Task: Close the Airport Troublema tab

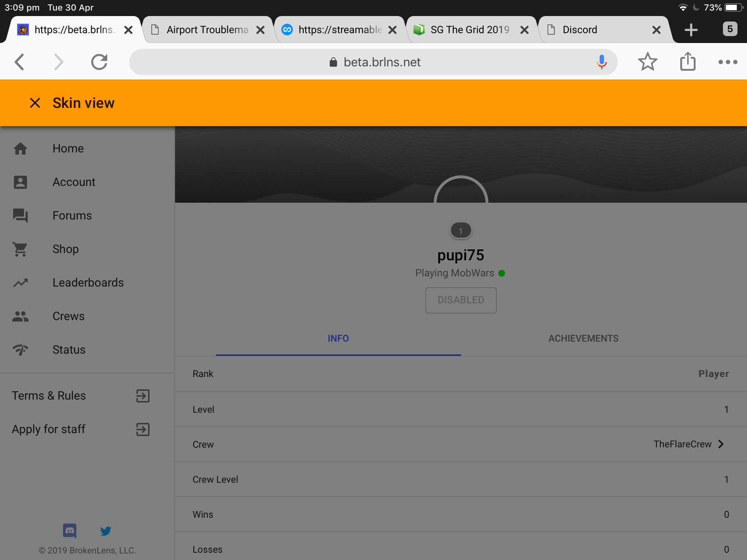Action: coord(260,30)
